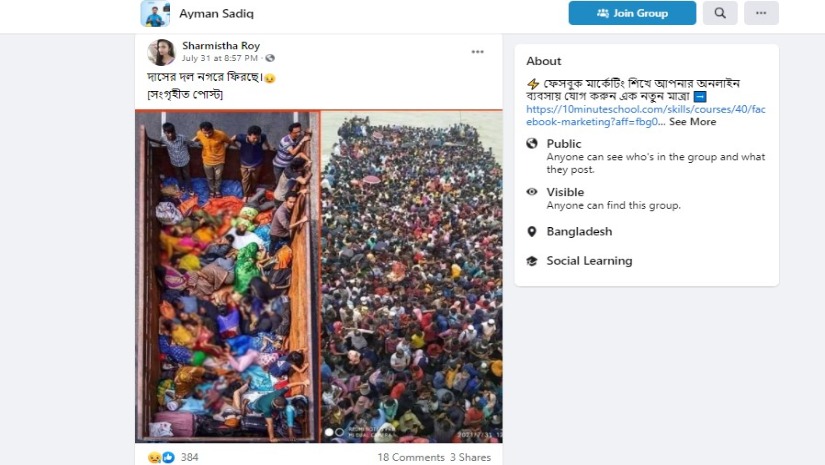Image resolution: width=825 pixels, height=465 pixels.
Task: Click the reaction emoji icons under post
Action: (x=161, y=457)
